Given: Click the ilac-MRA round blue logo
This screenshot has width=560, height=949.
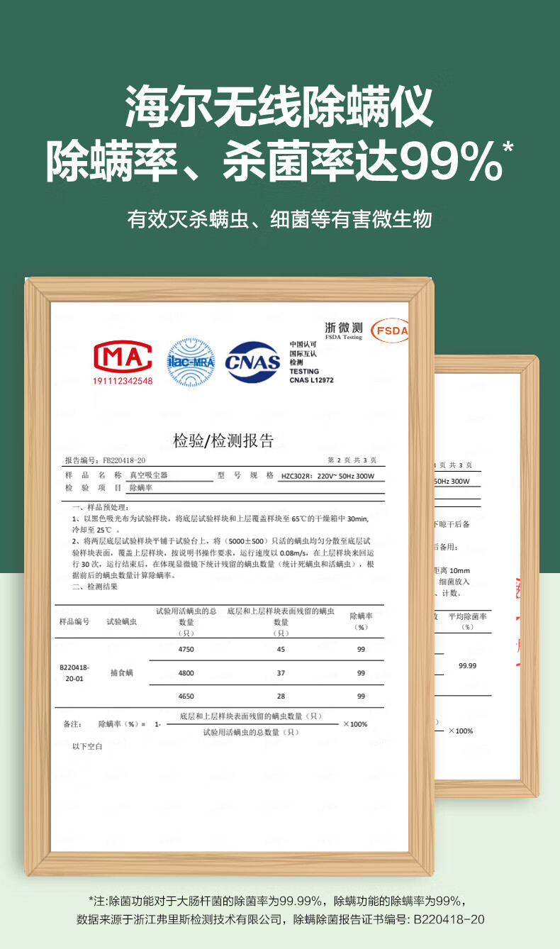Looking at the screenshot, I should [190, 362].
